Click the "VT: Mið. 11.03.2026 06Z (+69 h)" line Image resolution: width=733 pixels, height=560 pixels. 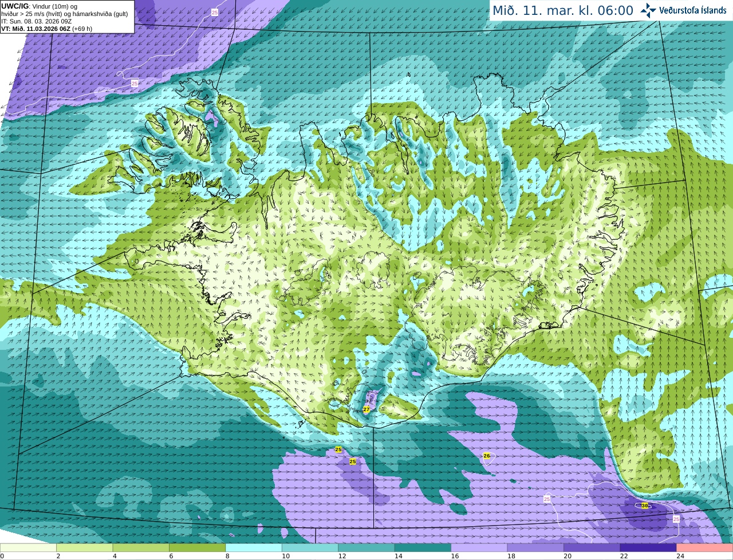point(46,29)
